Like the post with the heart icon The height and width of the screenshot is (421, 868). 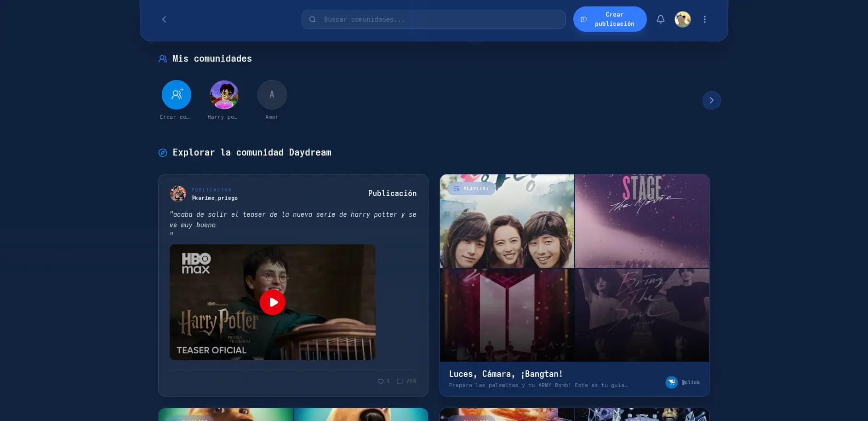[x=380, y=381]
